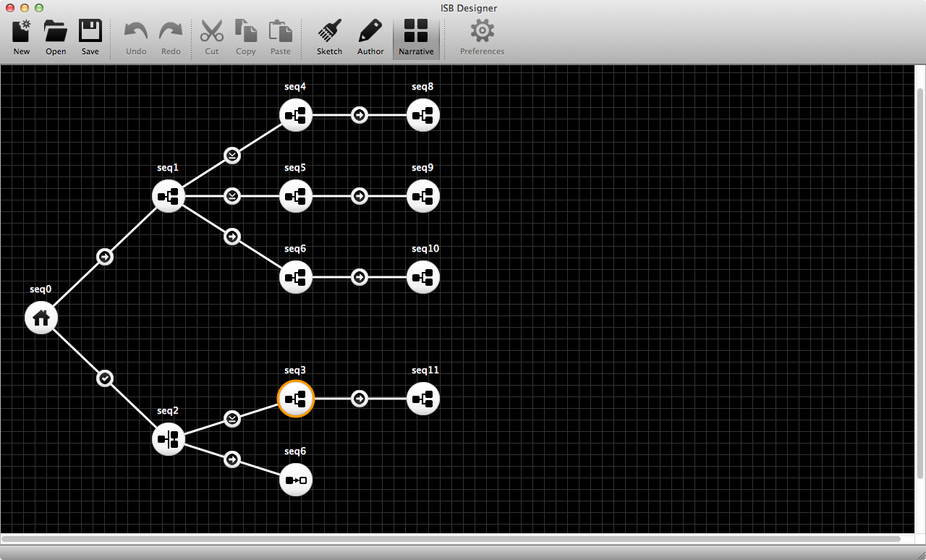Click the "seq0" label text
This screenshot has width=926, height=560.
click(x=41, y=289)
